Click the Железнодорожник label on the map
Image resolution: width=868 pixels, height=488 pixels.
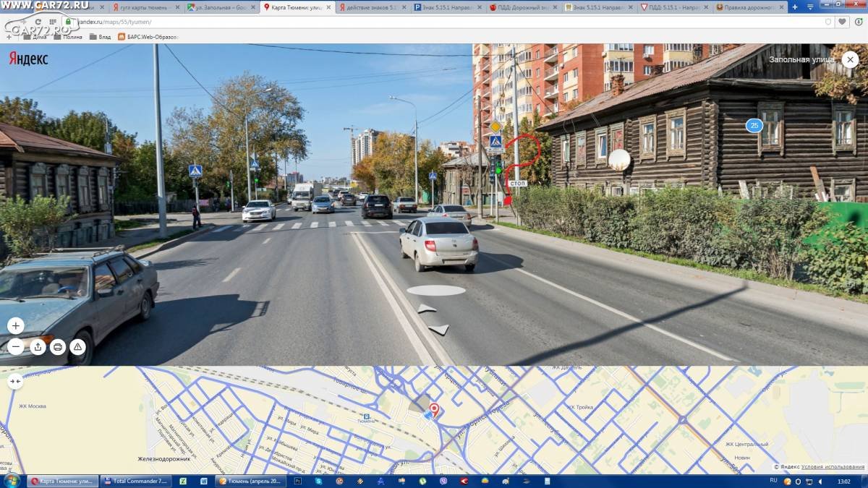164,458
